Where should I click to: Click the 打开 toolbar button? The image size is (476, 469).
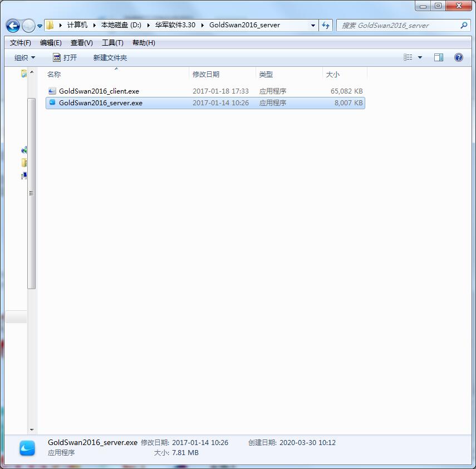click(66, 57)
